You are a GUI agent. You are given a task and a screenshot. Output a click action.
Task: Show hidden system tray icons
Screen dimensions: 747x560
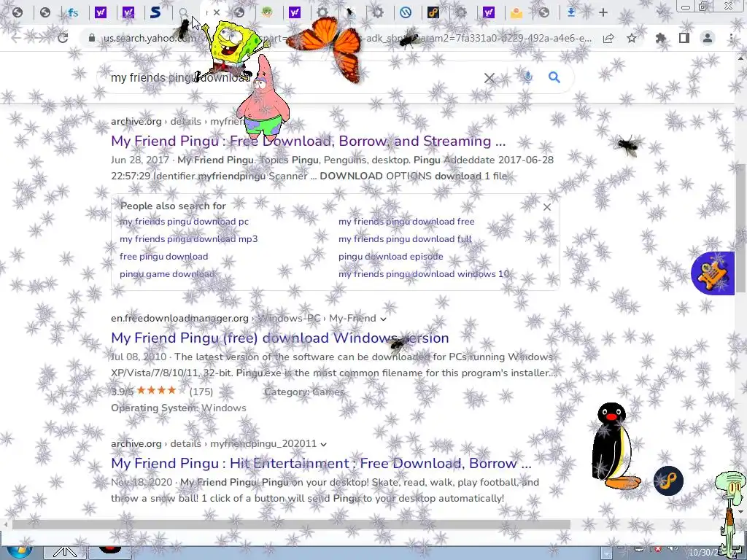point(605,553)
